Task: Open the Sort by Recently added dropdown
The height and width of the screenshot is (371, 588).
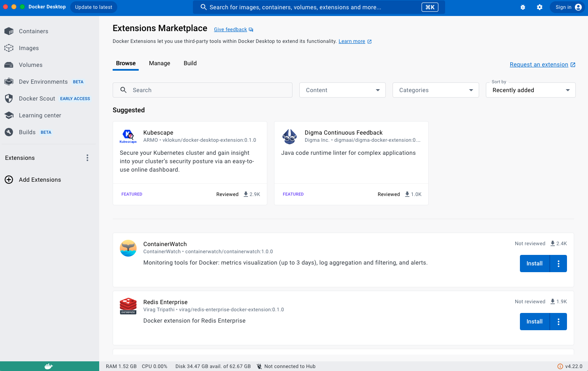Action: click(531, 90)
